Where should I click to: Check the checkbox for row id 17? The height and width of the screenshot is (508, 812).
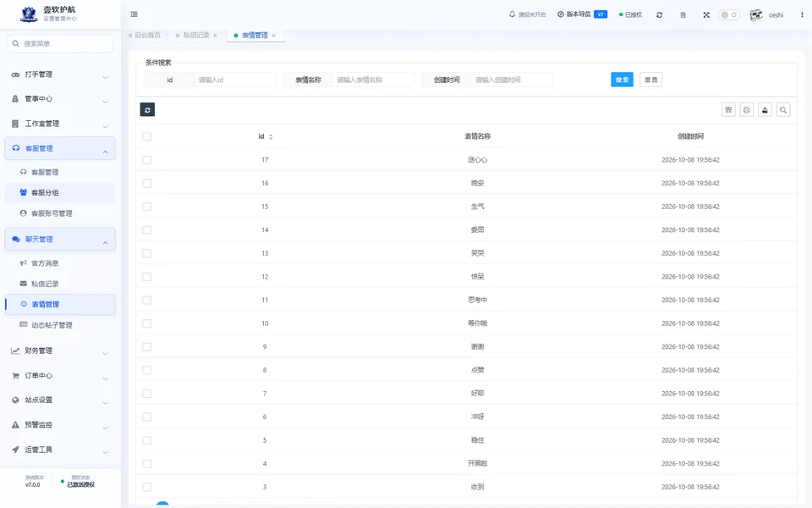[x=147, y=160]
